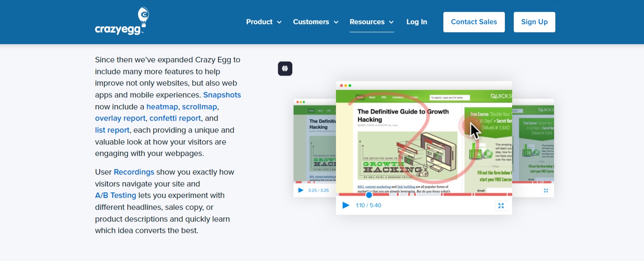The height and width of the screenshot is (261, 644).
Task: Expand the center recording to fullscreen
Action: [x=501, y=205]
